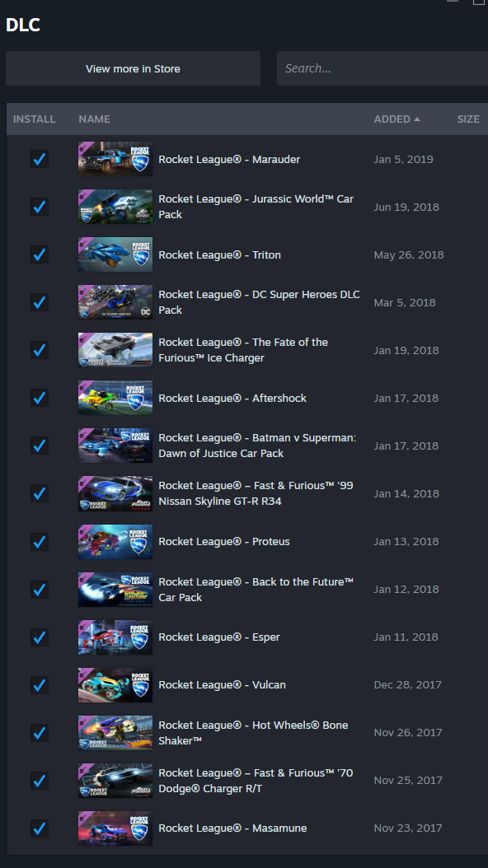Uncheck the Esper DLC install checkbox

(x=40, y=637)
